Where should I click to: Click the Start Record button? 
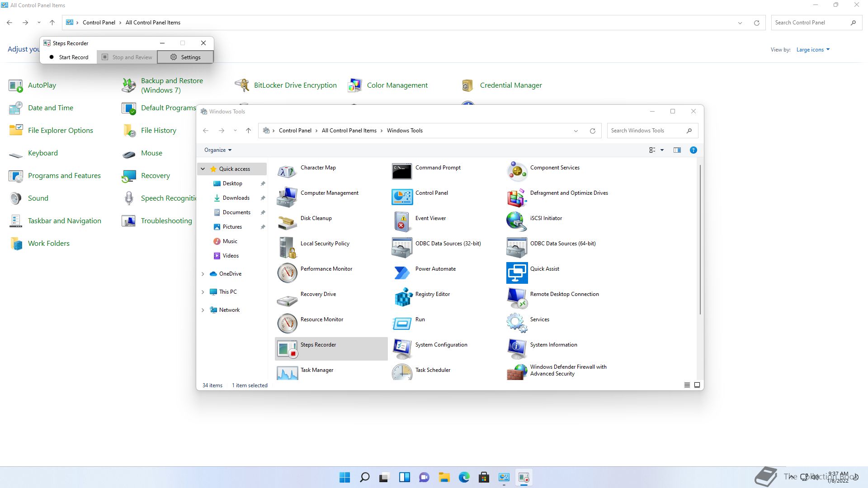tap(69, 57)
